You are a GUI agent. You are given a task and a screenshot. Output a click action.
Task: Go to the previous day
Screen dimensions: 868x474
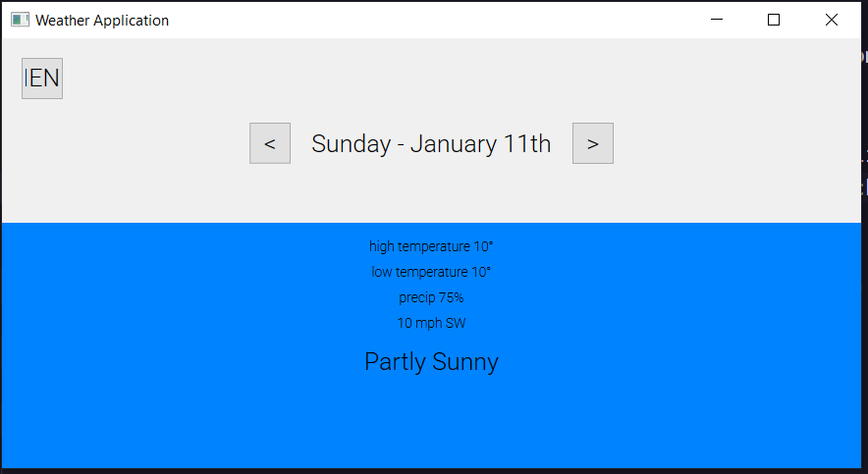pyautogui.click(x=270, y=143)
